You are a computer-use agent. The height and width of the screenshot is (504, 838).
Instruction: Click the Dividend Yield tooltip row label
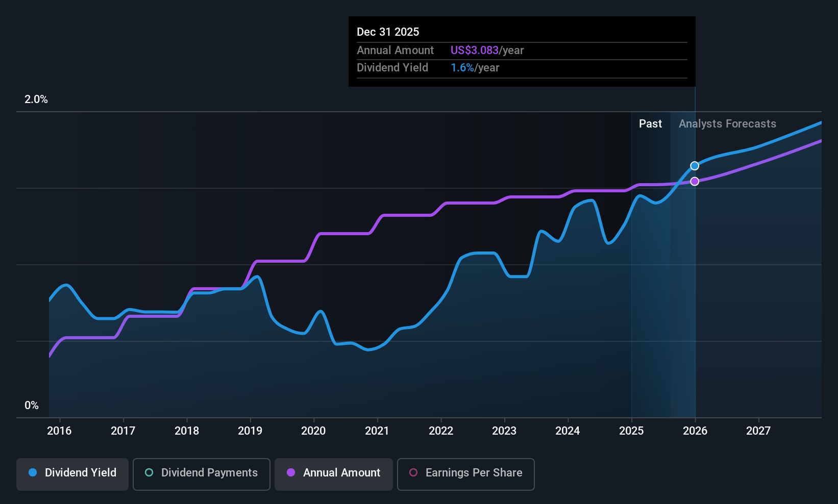point(392,68)
